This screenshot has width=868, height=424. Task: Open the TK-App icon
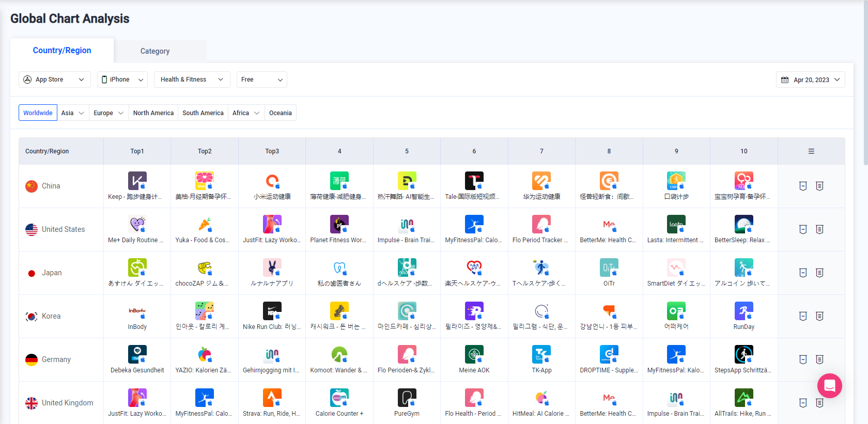pos(541,354)
